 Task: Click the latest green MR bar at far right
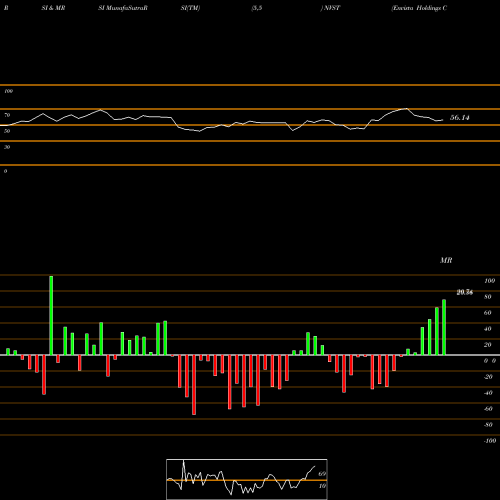444,327
